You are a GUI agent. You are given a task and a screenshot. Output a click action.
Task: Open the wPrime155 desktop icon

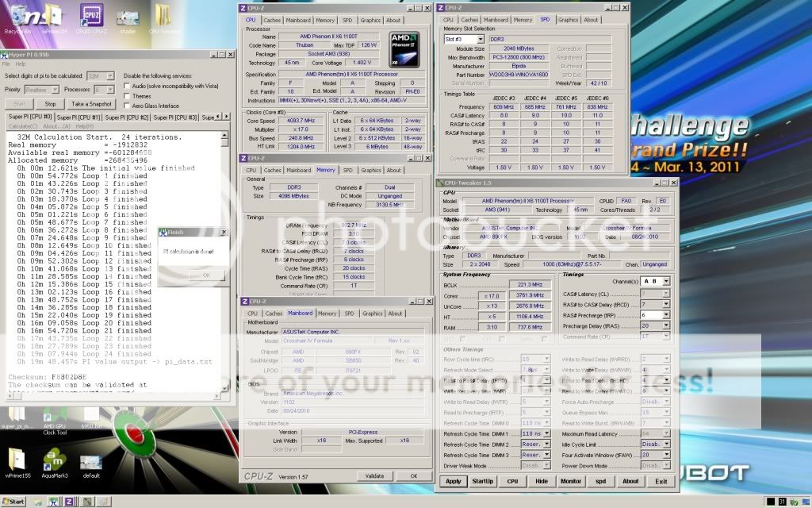(x=17, y=460)
